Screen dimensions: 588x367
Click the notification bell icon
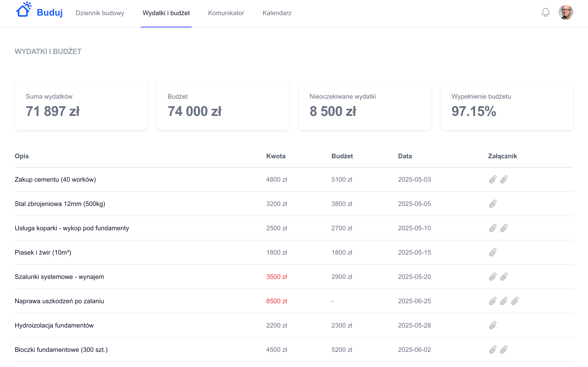pos(545,13)
